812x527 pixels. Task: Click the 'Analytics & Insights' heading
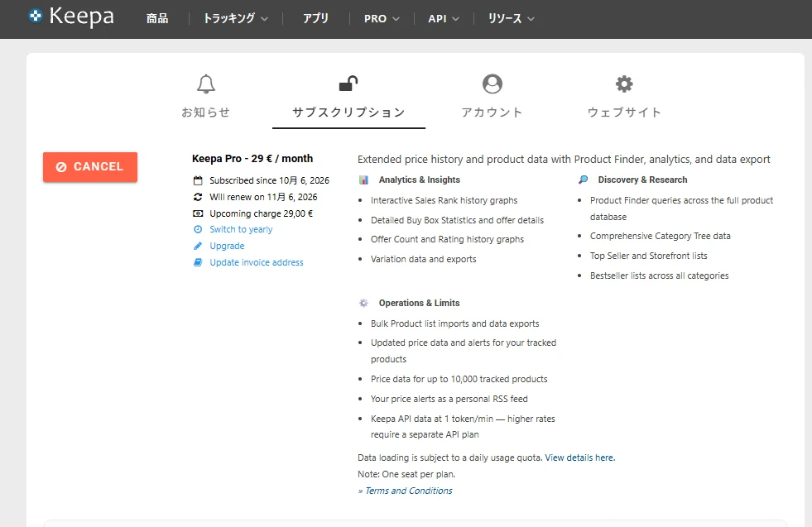point(420,180)
